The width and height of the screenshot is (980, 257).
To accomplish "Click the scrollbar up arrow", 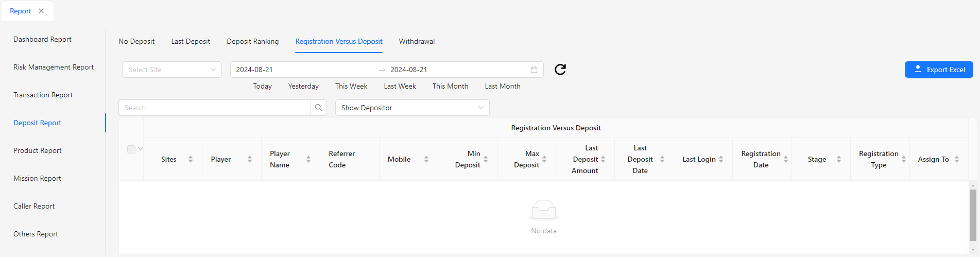I will coord(973,185).
